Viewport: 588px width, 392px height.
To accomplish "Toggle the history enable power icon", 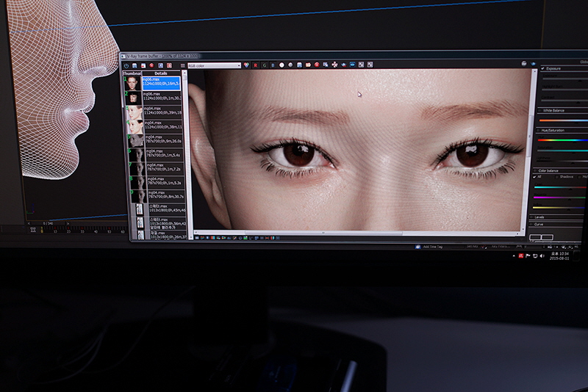I will tap(126, 65).
